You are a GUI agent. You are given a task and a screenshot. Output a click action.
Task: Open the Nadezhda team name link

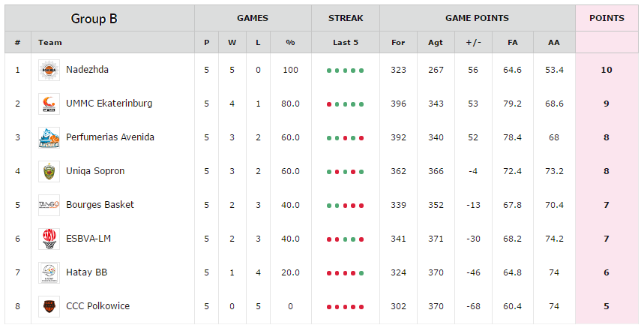click(87, 70)
